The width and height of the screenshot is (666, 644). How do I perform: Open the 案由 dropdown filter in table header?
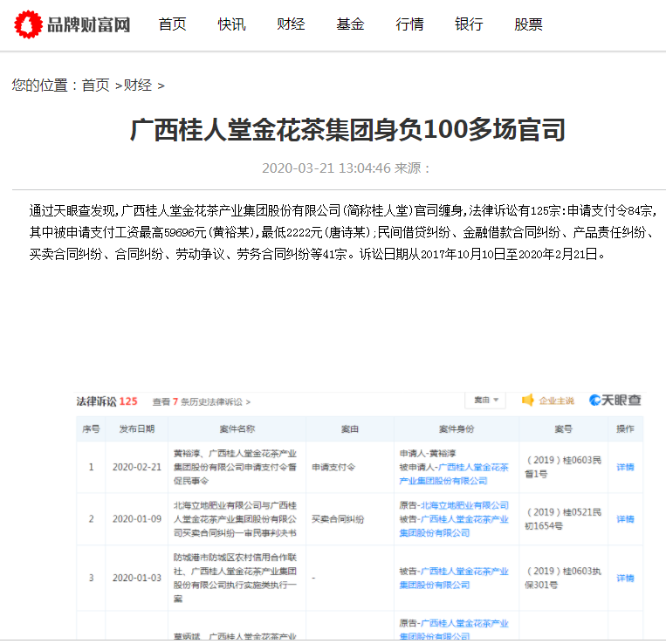click(x=485, y=401)
